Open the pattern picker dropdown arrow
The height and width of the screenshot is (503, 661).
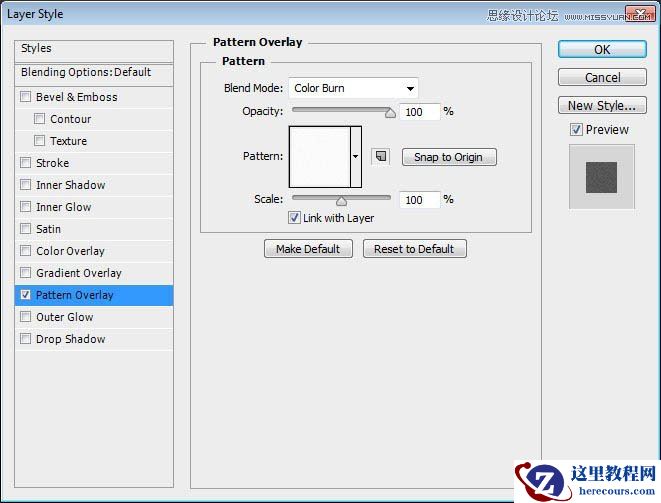click(356, 156)
